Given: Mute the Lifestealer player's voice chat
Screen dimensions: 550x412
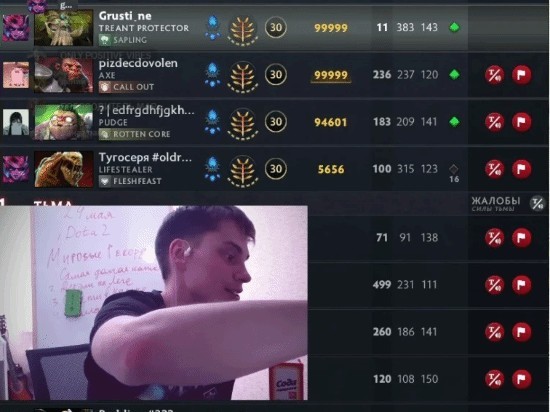Looking at the screenshot, I should tap(495, 169).
